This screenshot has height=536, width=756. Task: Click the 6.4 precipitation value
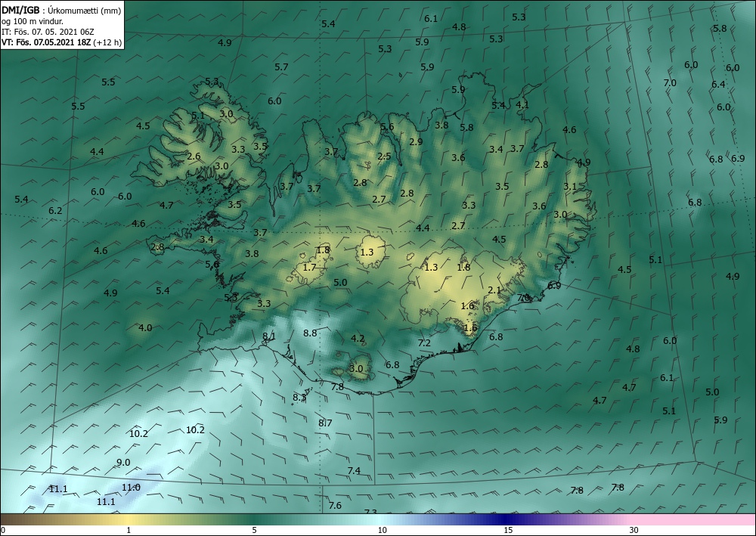[718, 85]
